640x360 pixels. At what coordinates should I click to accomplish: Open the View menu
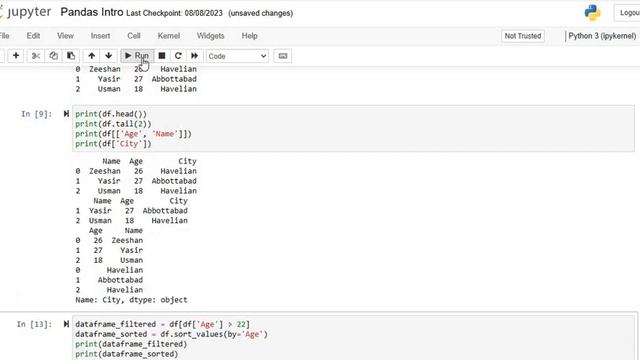point(65,36)
